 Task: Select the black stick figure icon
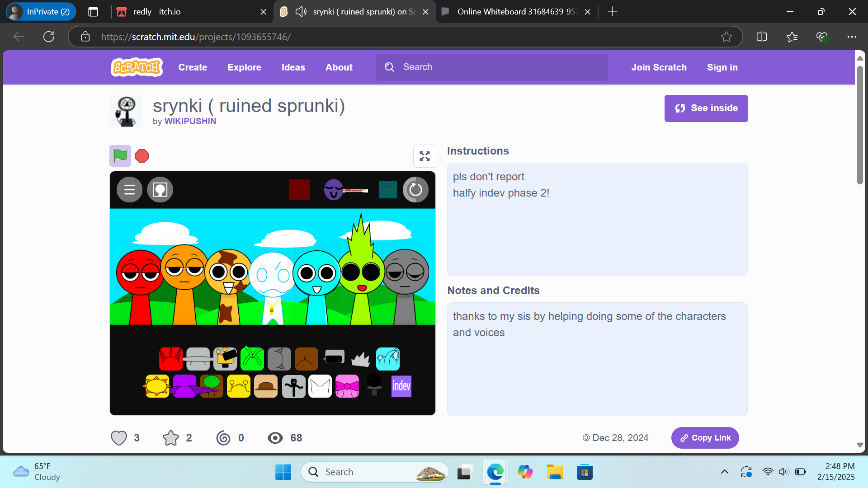[x=294, y=387]
